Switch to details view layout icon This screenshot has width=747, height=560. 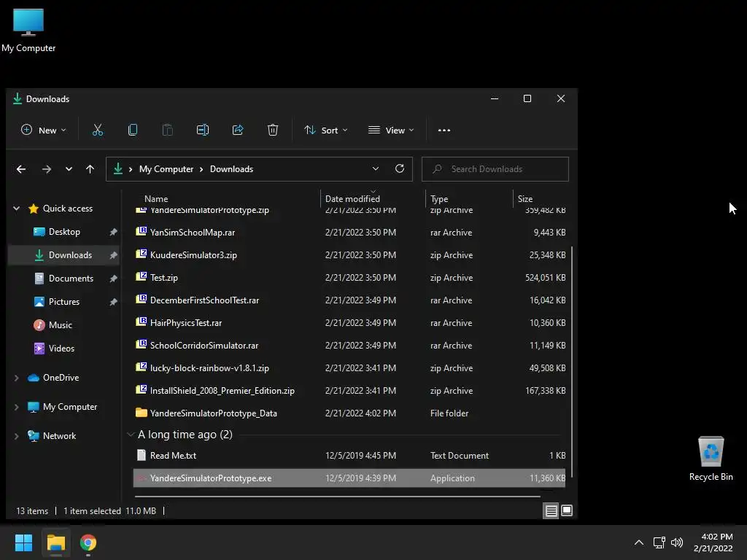coord(551,511)
